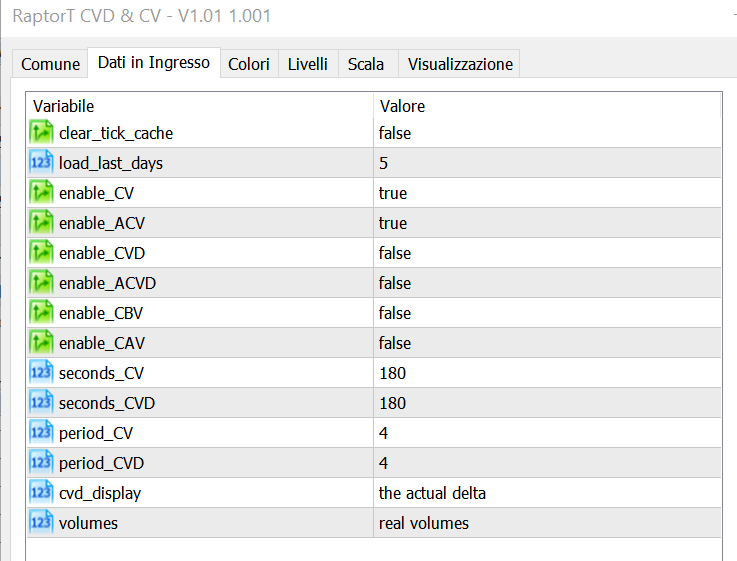Open the Visualizzazione tab
This screenshot has height=561, width=737.
pos(460,64)
